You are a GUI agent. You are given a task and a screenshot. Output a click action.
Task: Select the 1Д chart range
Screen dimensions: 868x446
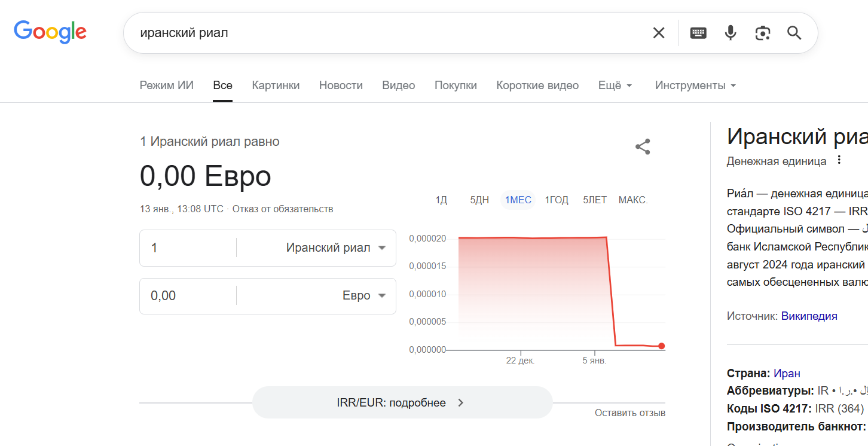[441, 200]
